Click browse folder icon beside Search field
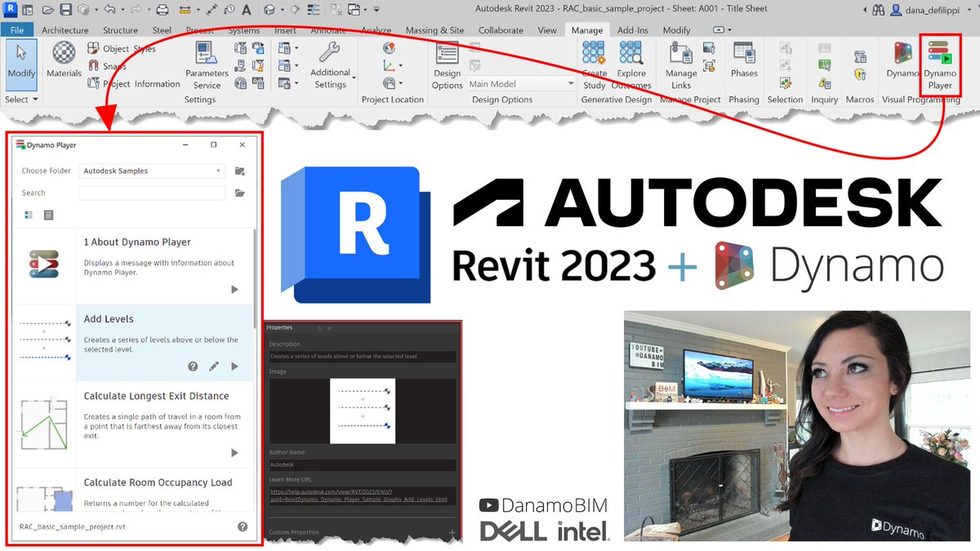The height and width of the screenshot is (551, 980). coord(239,193)
